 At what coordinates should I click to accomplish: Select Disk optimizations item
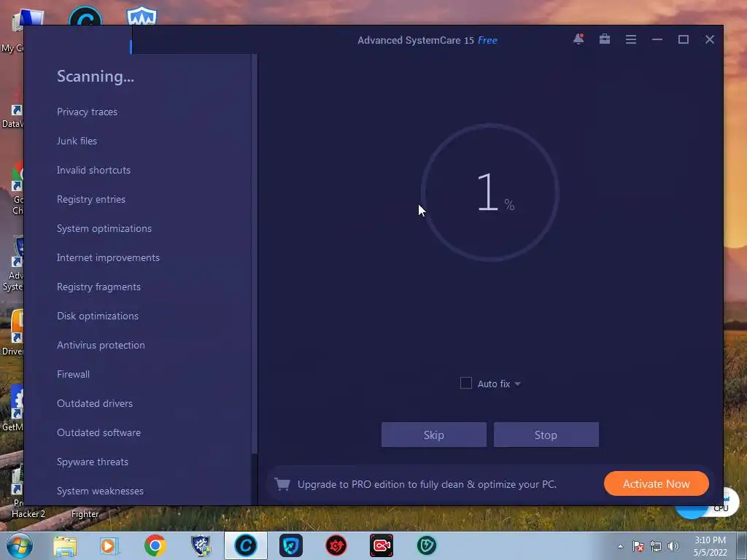pos(98,316)
